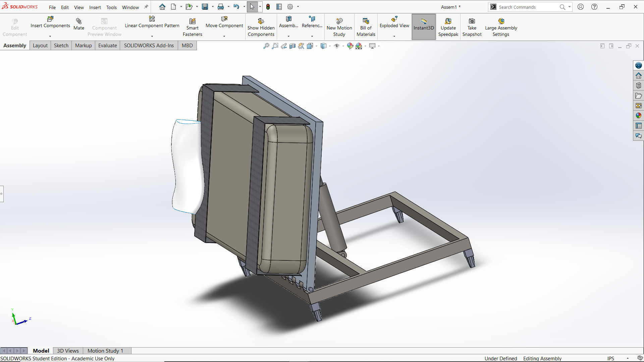
Task: Click Show Hidden Components icon
Action: (261, 21)
